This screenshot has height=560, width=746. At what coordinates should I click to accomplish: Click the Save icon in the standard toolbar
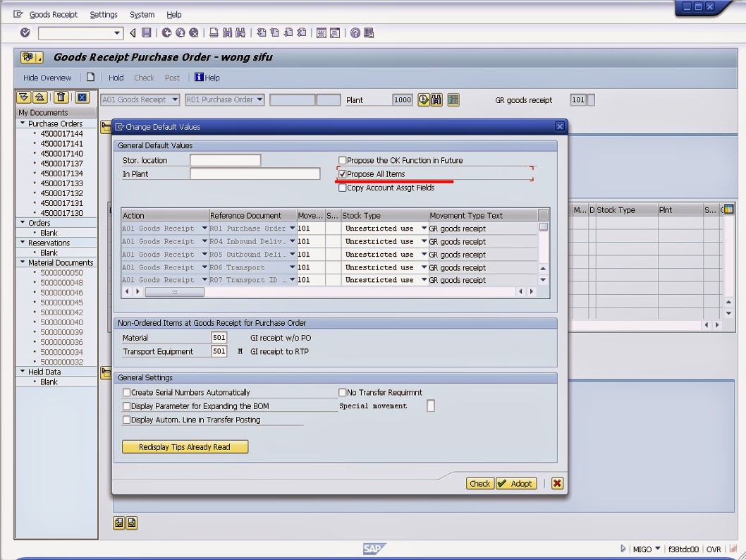click(x=146, y=31)
